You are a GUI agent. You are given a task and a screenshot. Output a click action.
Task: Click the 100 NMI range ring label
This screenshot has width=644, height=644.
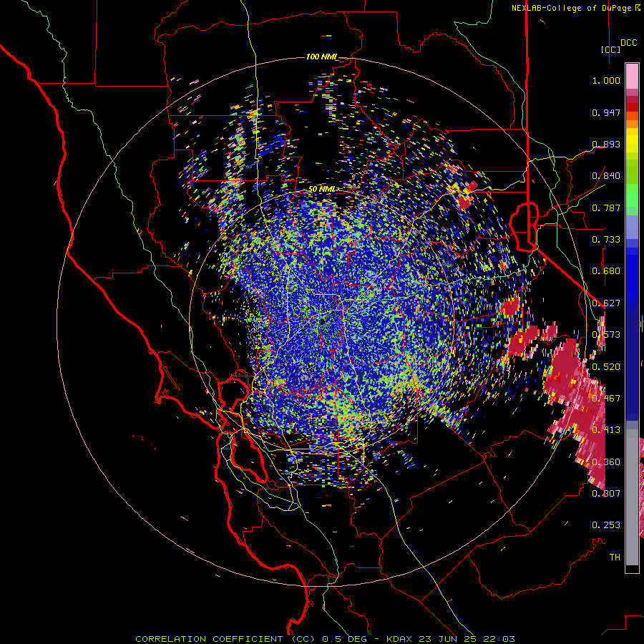click(x=321, y=57)
